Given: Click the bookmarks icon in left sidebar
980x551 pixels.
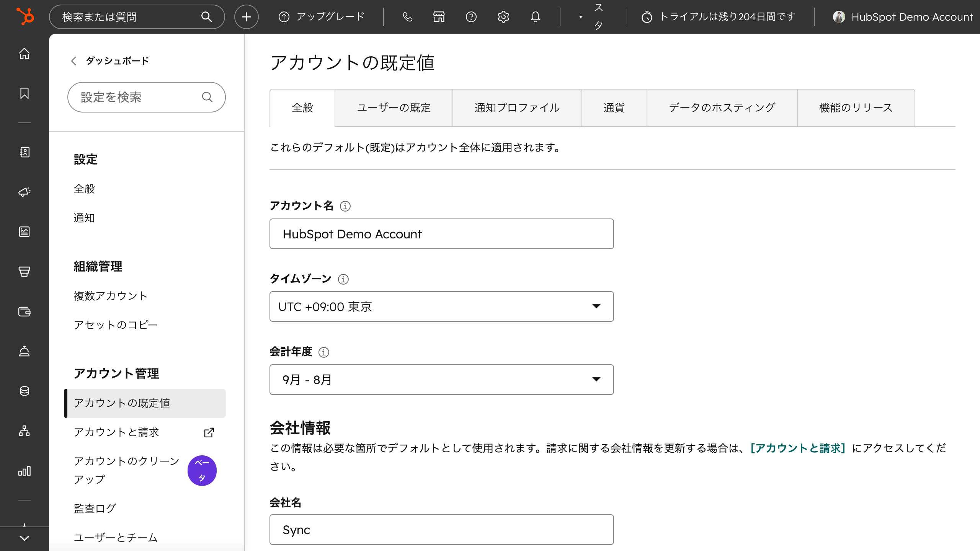Looking at the screenshot, I should click(24, 93).
